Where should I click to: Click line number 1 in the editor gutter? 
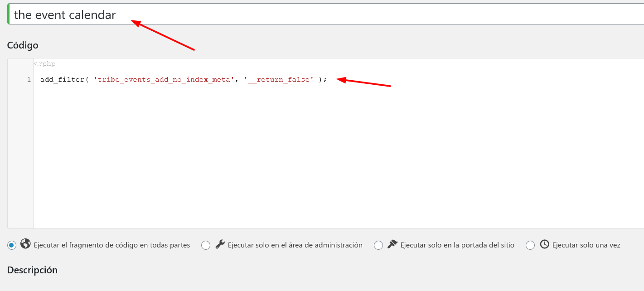(29, 80)
